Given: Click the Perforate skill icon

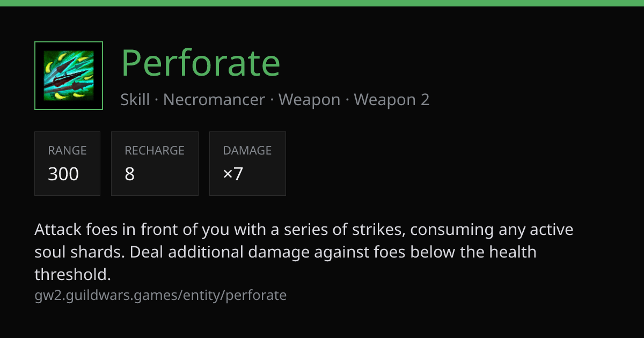Looking at the screenshot, I should coord(69,76).
